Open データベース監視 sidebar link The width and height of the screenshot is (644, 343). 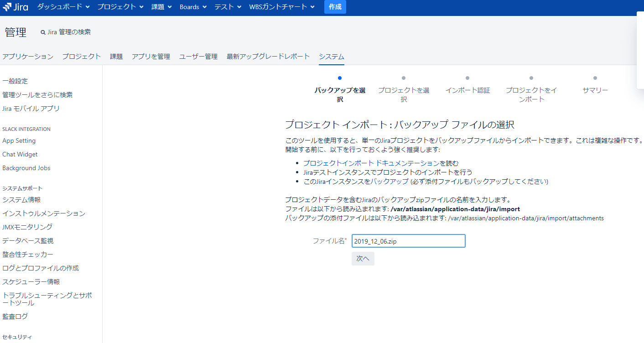pyautogui.click(x=28, y=241)
